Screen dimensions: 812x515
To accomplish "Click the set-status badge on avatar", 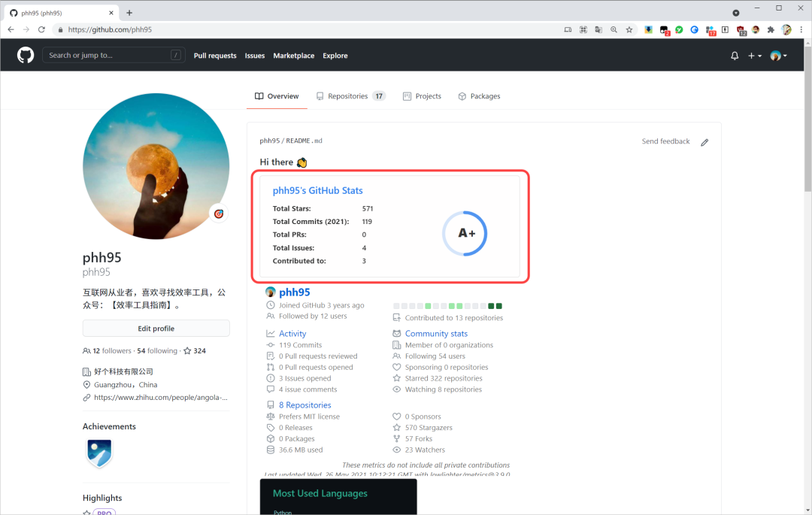I will [x=219, y=214].
